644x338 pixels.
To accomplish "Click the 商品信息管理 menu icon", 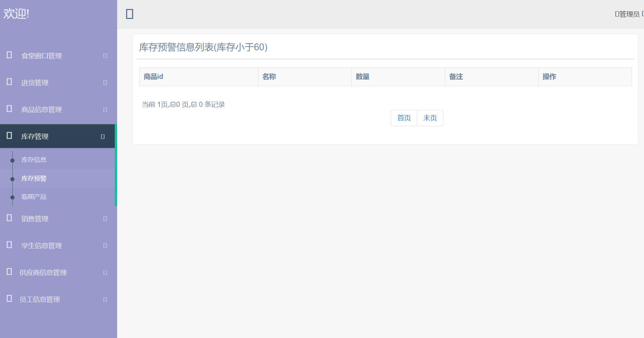I will (9, 109).
